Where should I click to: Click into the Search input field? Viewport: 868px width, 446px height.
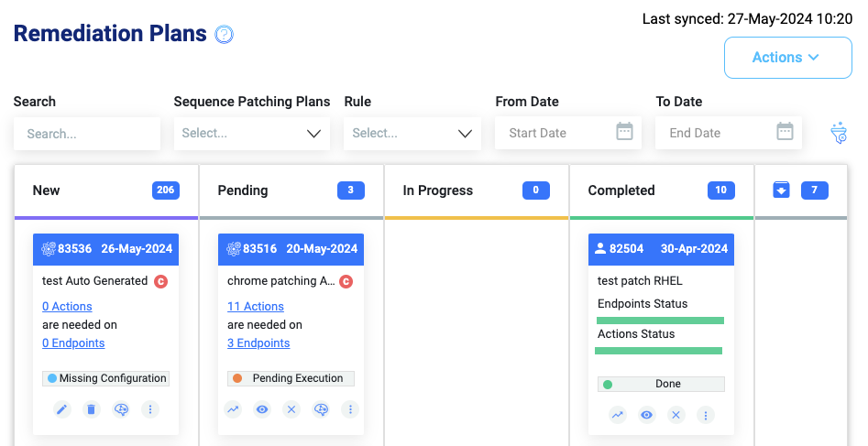tap(87, 134)
